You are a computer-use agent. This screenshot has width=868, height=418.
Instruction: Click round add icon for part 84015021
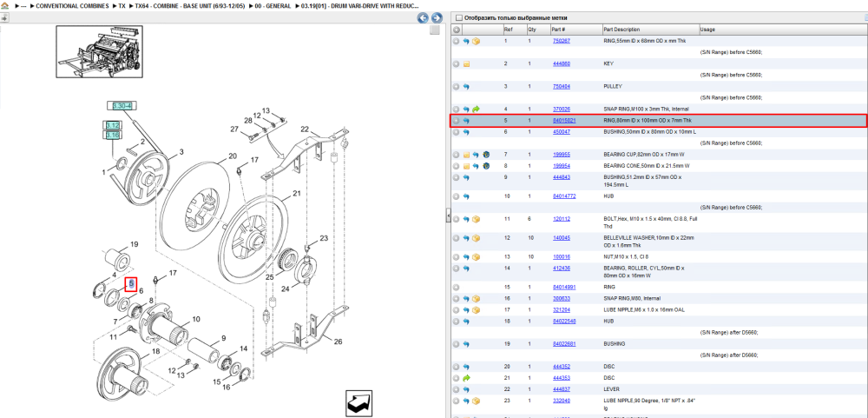click(x=457, y=120)
